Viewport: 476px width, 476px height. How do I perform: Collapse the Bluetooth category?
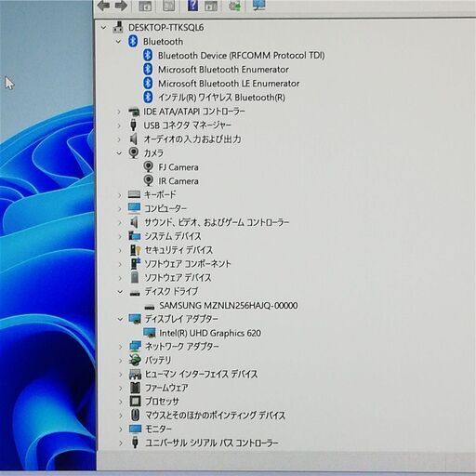click(118, 42)
